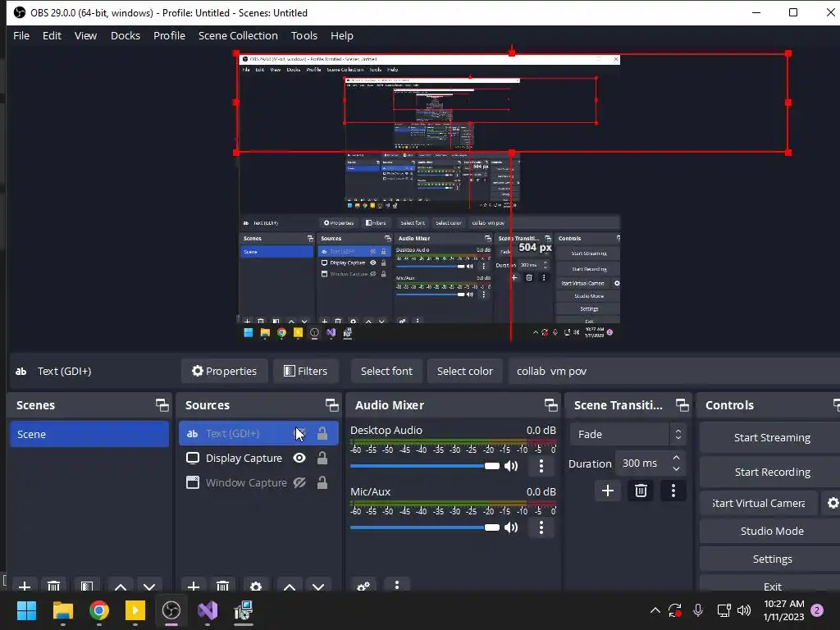Viewport: 840px width, 630px height.
Task: Click Desktop Audio volume slider handle
Action: [492, 466]
